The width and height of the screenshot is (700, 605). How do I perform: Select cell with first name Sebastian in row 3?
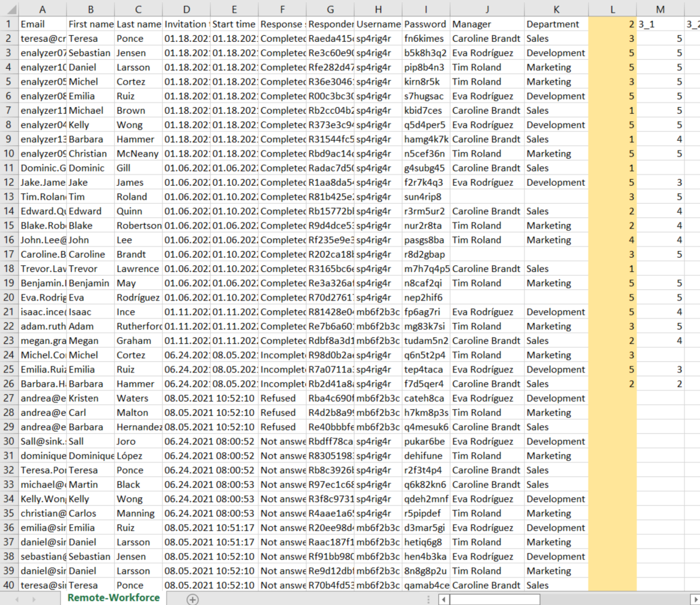click(89, 53)
